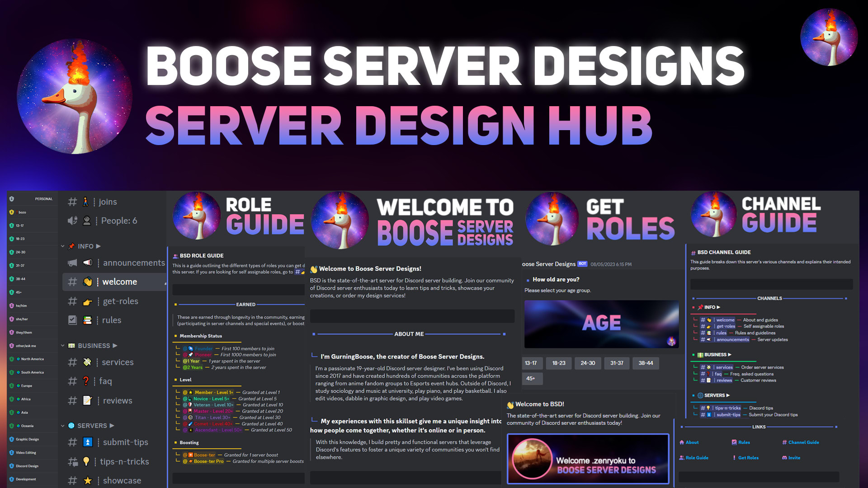Image resolution: width=868 pixels, height=488 pixels.
Task: Click the announcements mention in BSD Channel Guide
Action: [725, 339]
